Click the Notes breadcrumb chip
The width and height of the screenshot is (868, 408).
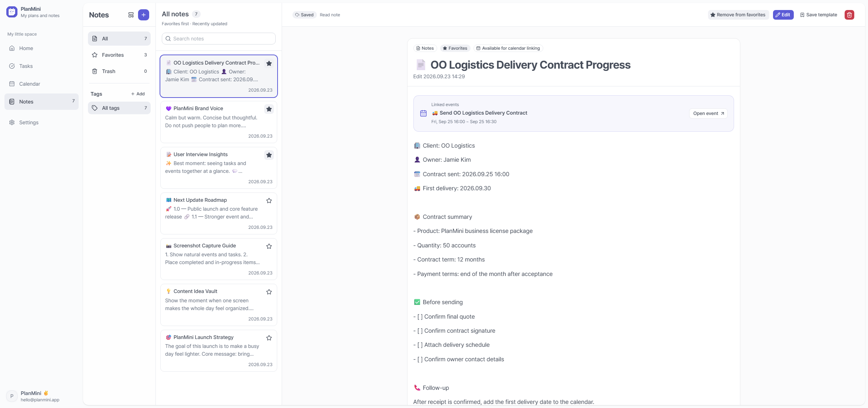[425, 48]
